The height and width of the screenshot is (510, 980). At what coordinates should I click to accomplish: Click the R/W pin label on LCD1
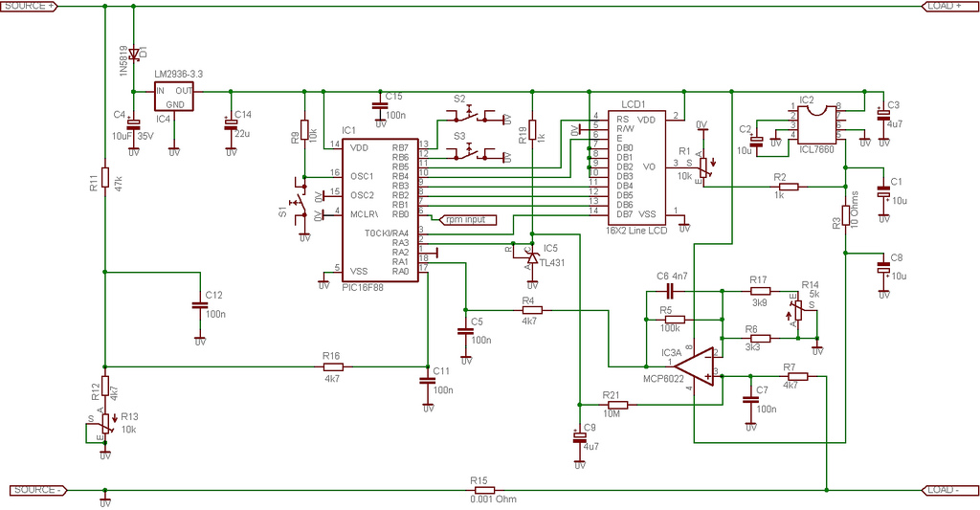(625, 128)
